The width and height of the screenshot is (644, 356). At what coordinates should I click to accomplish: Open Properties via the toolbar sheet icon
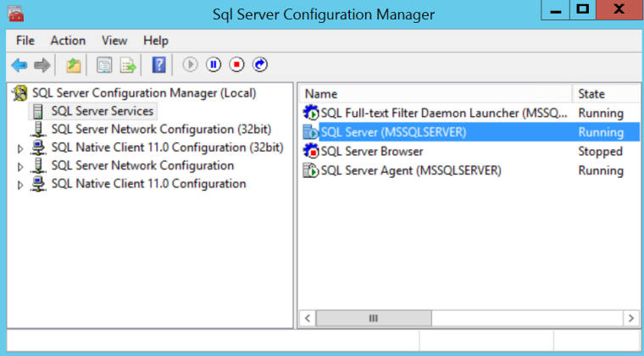point(104,65)
